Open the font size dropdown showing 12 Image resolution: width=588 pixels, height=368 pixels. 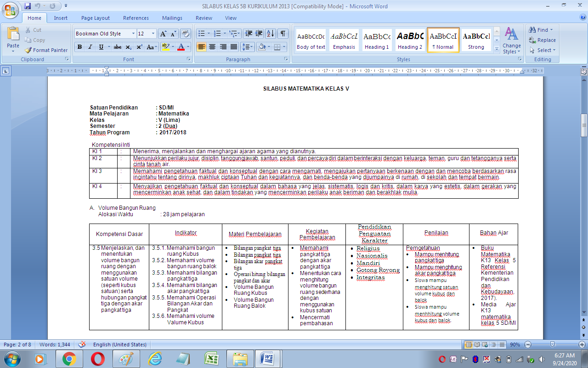pos(153,34)
